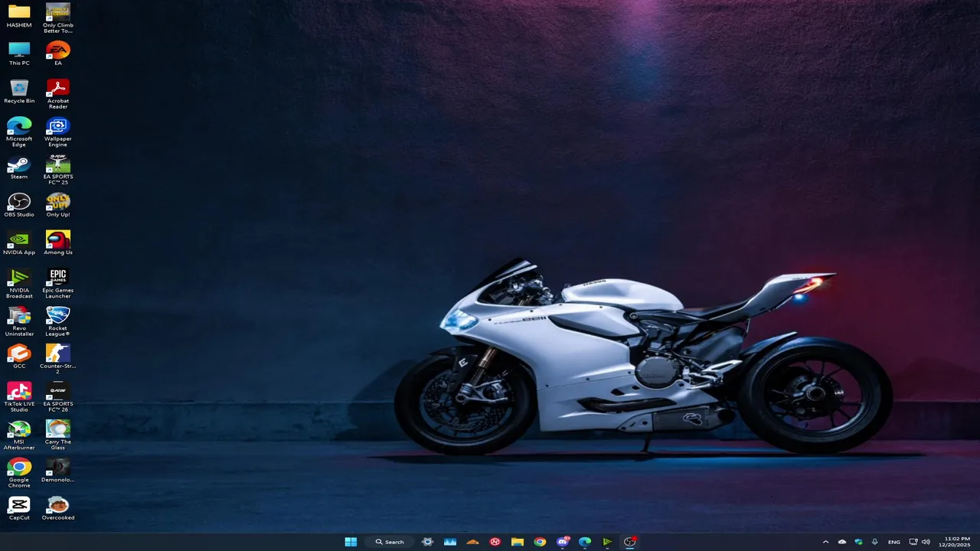The image size is (980, 551).
Task: Open Microsoft Edge from the taskbar
Action: click(x=585, y=542)
